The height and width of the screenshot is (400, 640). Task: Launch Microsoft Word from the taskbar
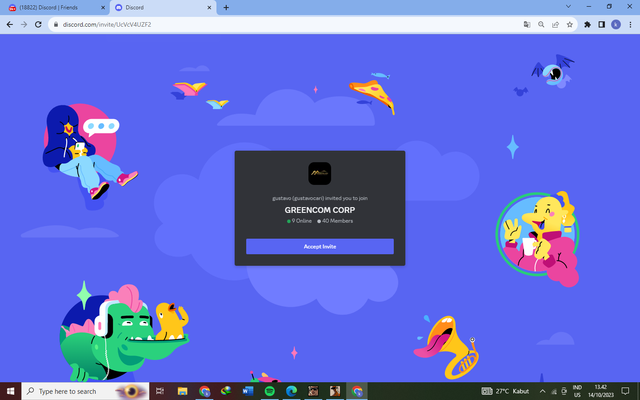pyautogui.click(x=248, y=391)
